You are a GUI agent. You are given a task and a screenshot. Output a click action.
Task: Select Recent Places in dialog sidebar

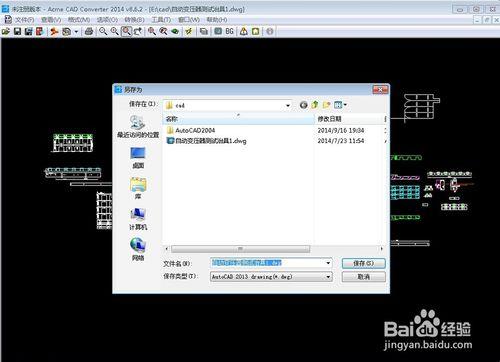[x=138, y=127]
